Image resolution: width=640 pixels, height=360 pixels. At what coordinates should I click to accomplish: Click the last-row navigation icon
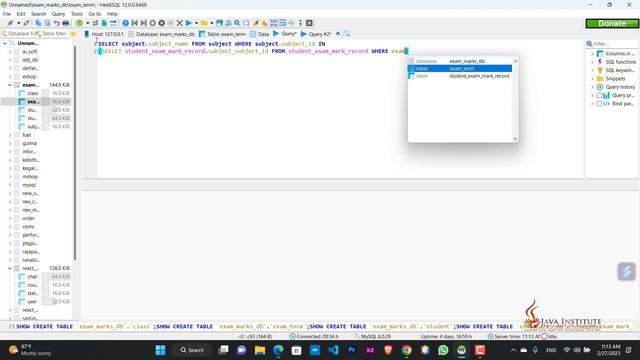coord(144,23)
